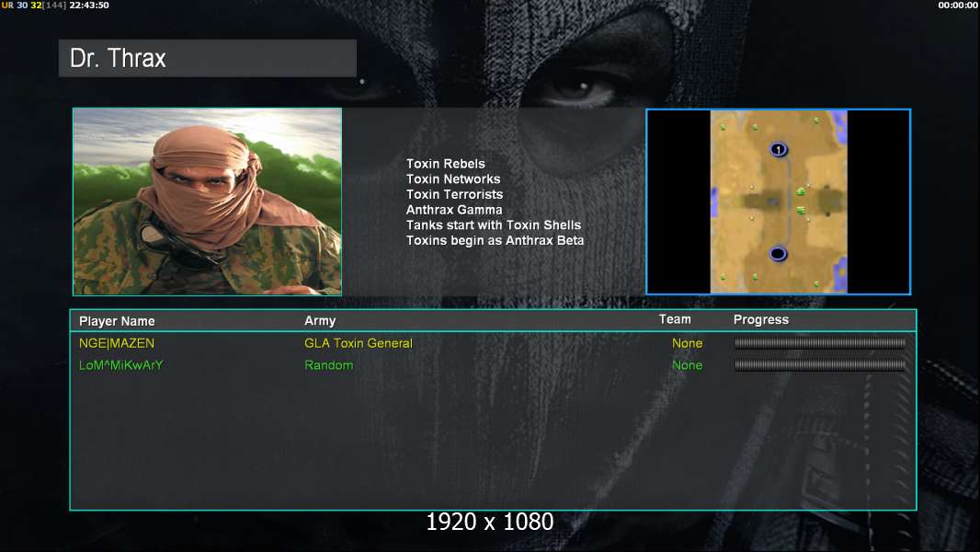The height and width of the screenshot is (552, 980).
Task: Click the '1920 x 1080' resolution text
Action: pyautogui.click(x=490, y=522)
